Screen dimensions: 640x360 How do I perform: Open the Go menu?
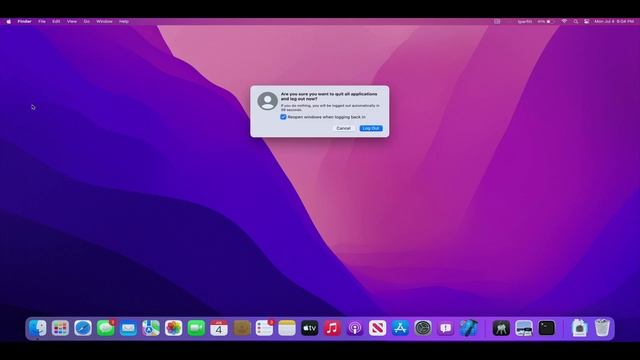(87, 21)
